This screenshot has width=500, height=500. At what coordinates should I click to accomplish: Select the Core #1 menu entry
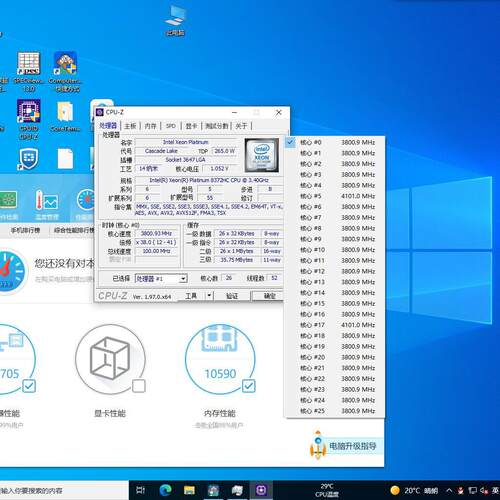[x=335, y=153]
